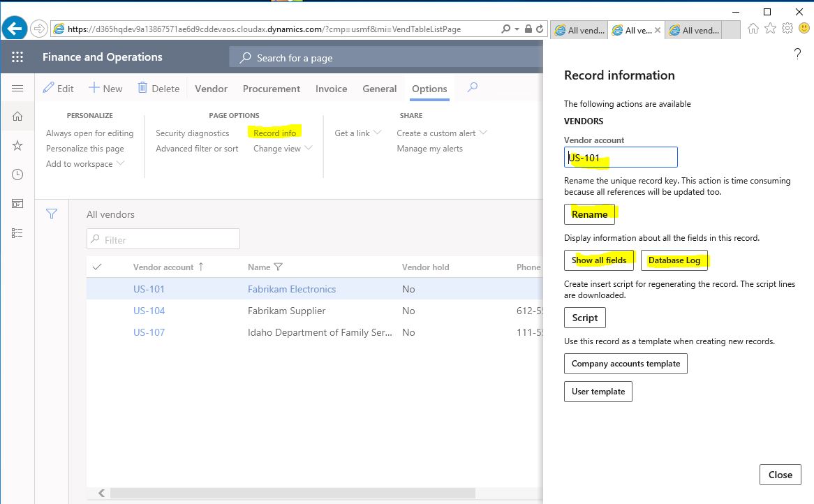This screenshot has height=504, width=814.
Task: Open the help question mark icon
Action: [797, 54]
